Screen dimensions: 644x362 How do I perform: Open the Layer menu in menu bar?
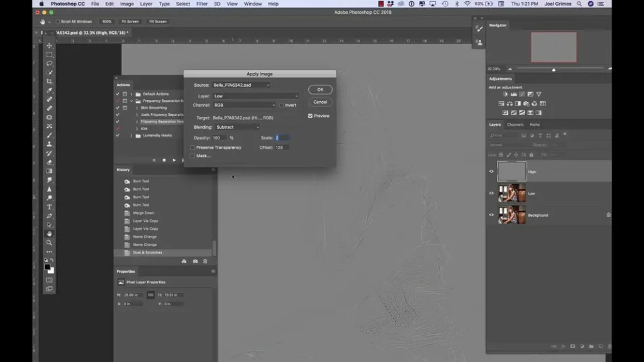point(146,4)
